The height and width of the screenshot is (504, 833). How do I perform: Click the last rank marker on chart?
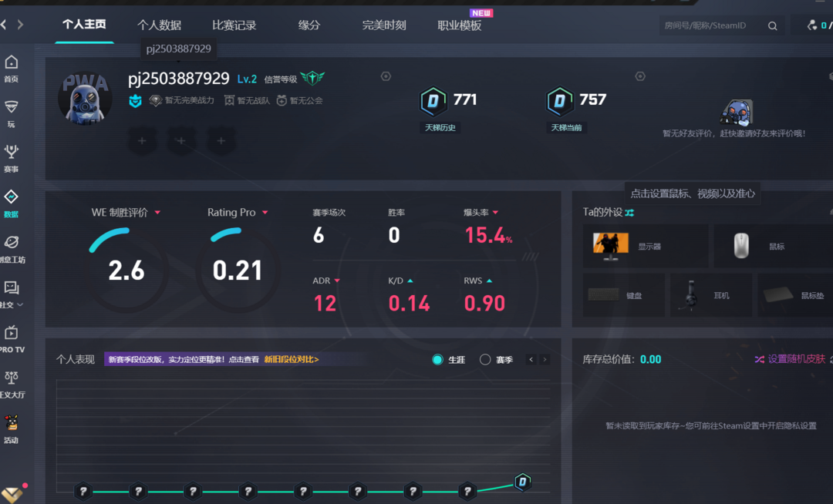(522, 482)
